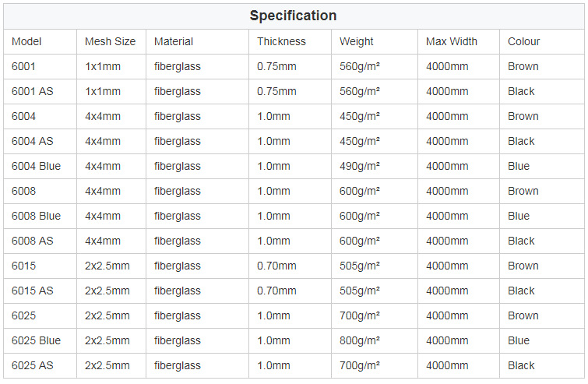Select the Thickness column header
Image resolution: width=588 pixels, height=384 pixels.
point(281,41)
